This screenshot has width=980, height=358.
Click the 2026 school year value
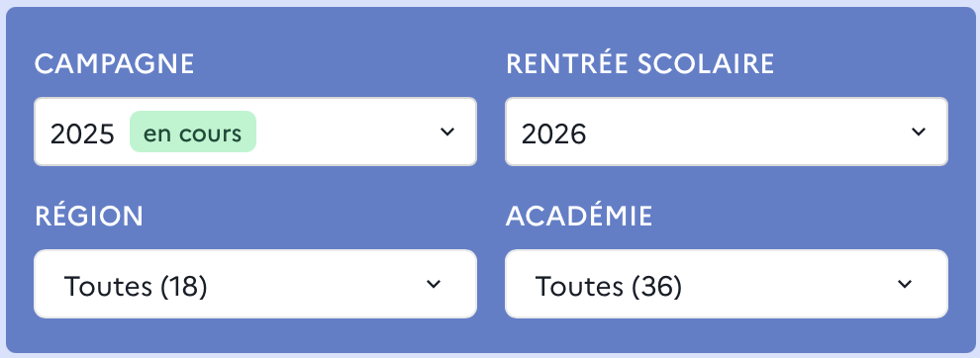[553, 134]
